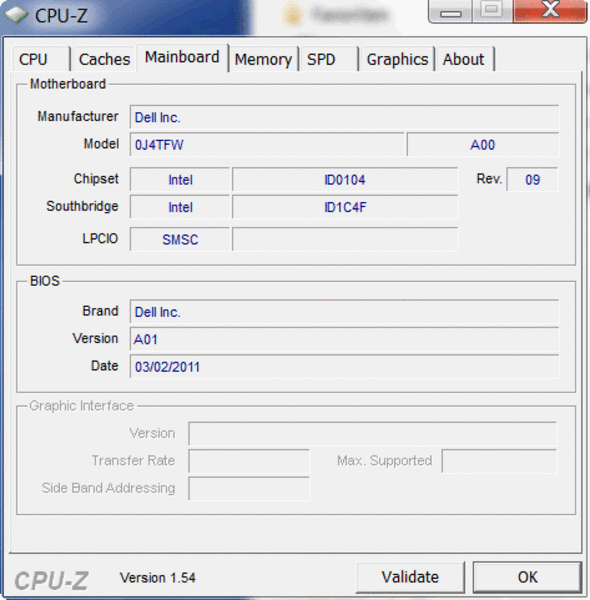The height and width of the screenshot is (600, 590).
Task: Select the Manufacturer field Dell Inc.
Action: 344,117
